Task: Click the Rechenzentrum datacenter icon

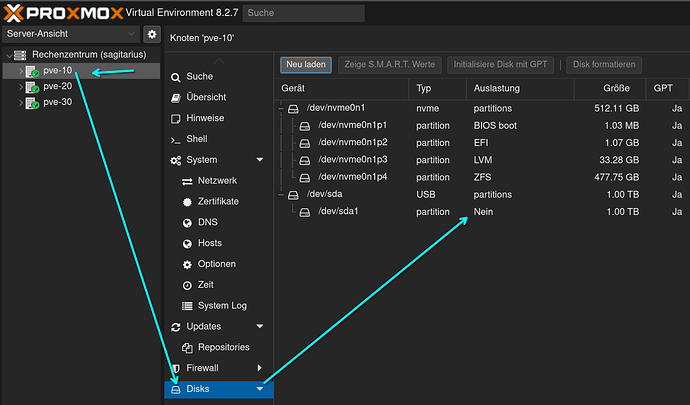Action: (x=20, y=55)
